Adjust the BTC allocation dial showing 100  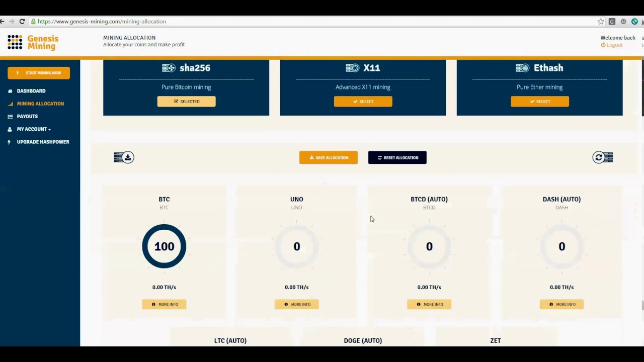164,246
